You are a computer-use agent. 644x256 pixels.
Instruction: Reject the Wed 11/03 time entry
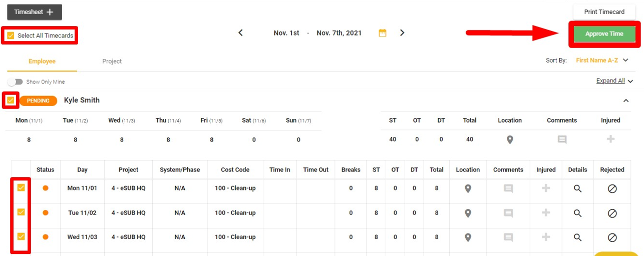tap(612, 237)
